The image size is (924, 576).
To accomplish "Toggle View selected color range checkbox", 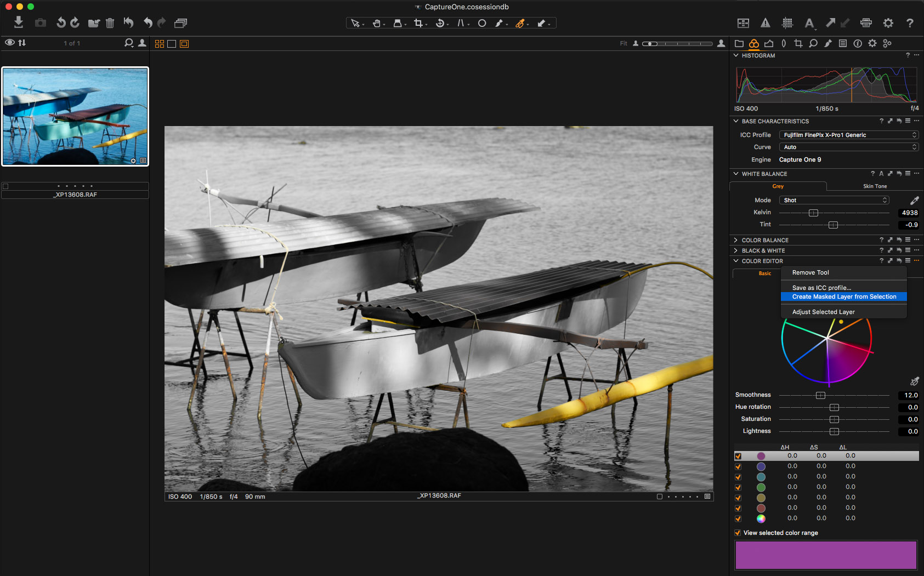I will pos(738,533).
